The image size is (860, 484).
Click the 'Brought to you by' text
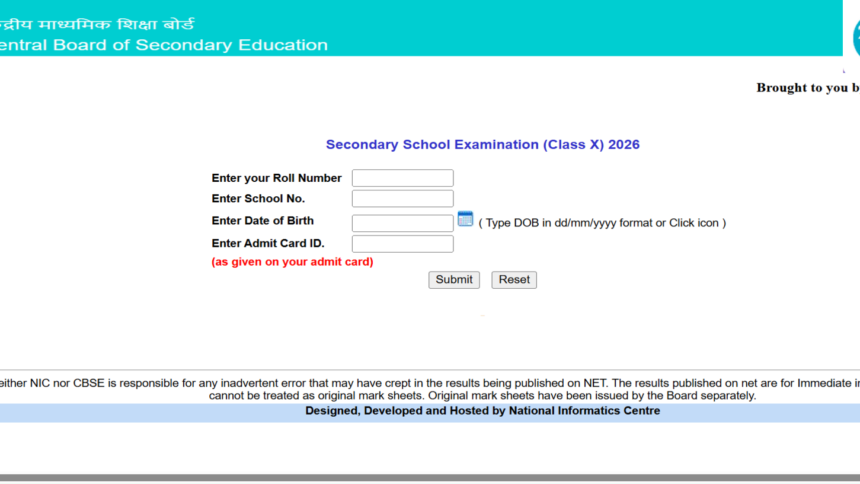(x=808, y=88)
